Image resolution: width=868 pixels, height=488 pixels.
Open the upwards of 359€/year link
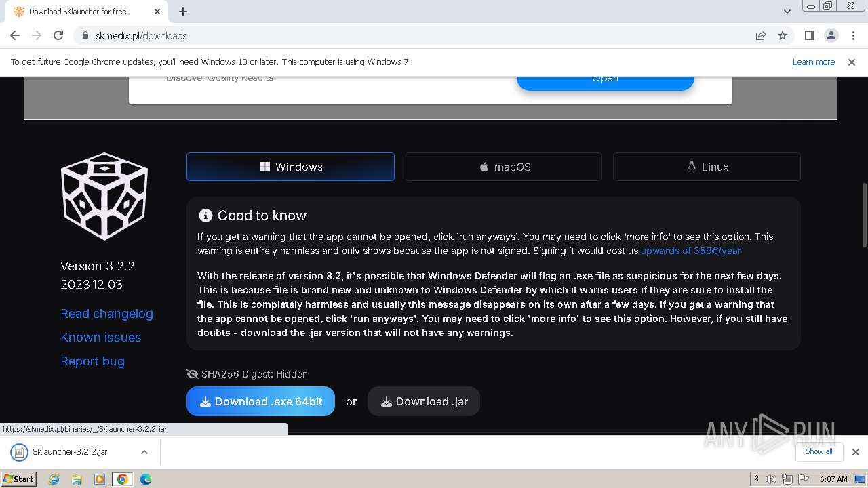coord(691,251)
